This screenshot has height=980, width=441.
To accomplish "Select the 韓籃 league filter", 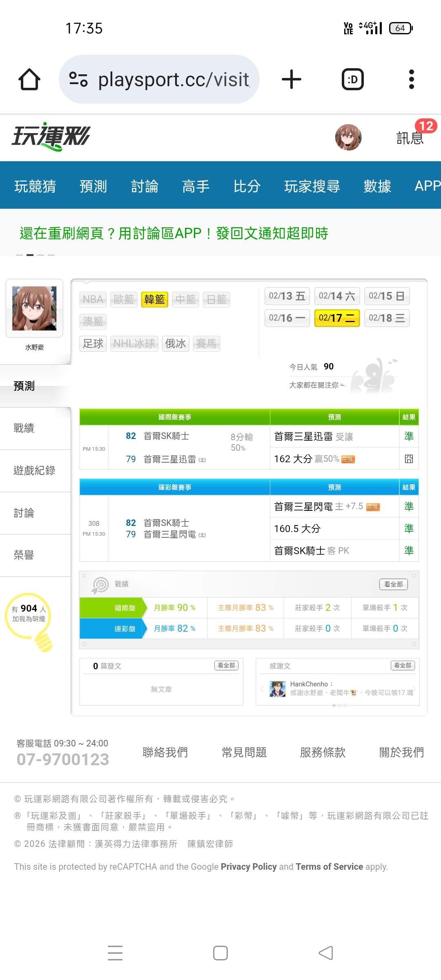I will (x=155, y=299).
